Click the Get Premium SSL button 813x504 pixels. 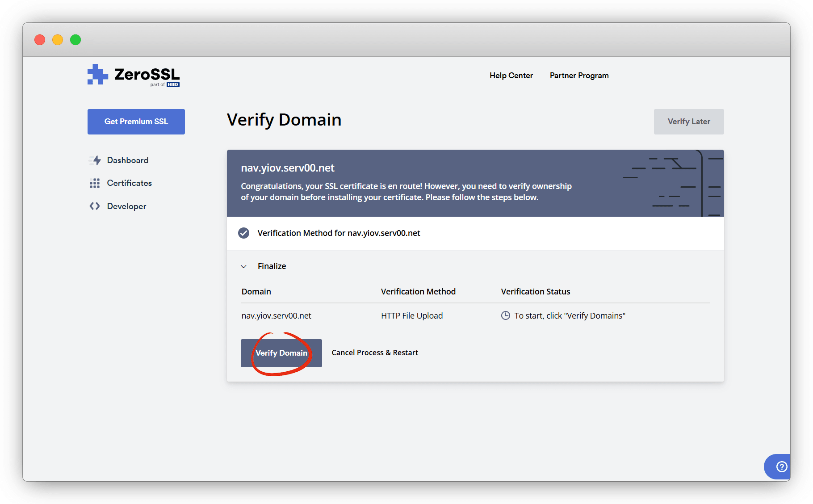136,122
